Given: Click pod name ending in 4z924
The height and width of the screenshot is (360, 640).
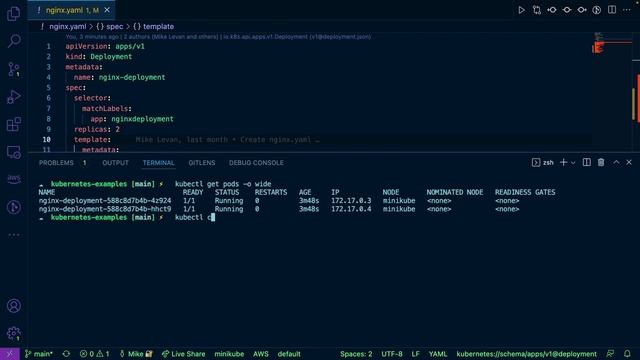Looking at the screenshot, I should (105, 201).
